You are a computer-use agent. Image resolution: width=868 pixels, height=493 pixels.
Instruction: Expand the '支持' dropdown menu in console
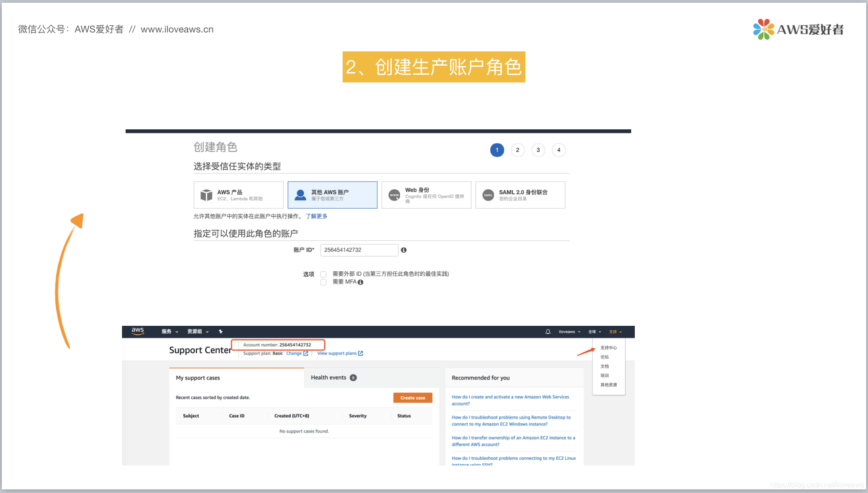point(615,331)
